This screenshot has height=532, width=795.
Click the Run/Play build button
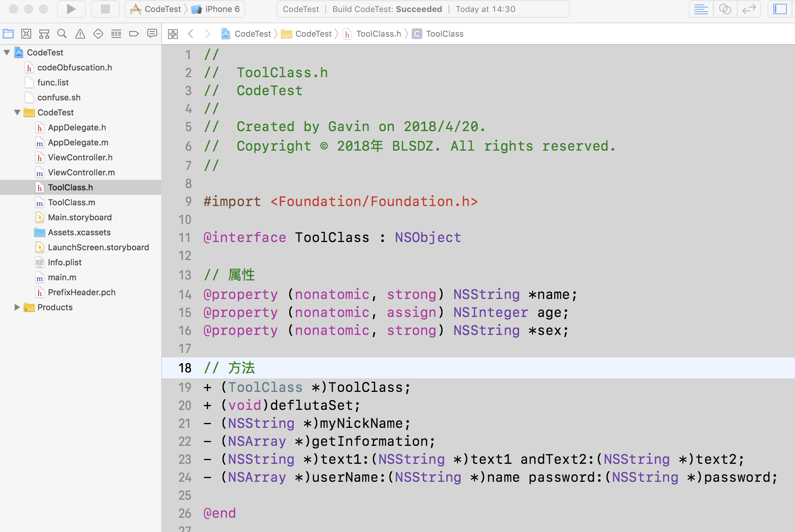(x=71, y=9)
